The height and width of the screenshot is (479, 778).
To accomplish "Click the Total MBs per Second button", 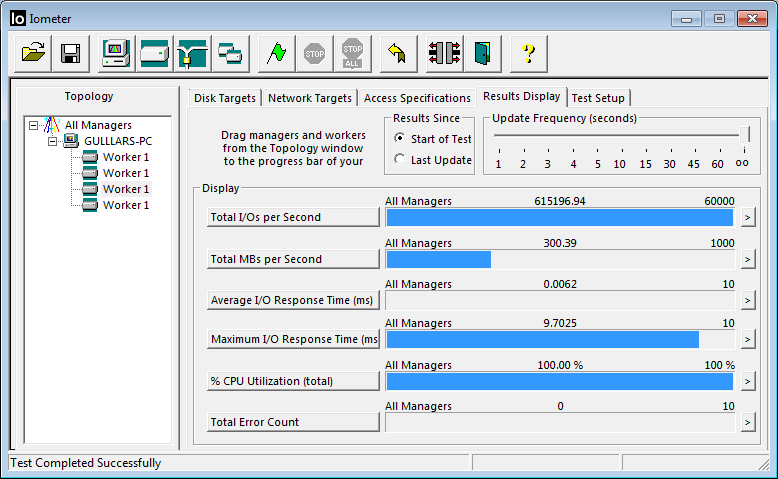I will tap(292, 259).
